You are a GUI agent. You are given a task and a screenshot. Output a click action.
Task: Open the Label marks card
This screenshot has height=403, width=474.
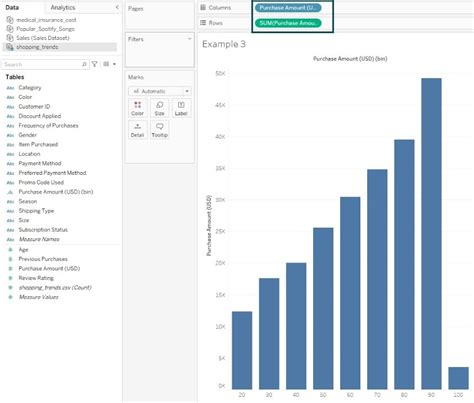pos(181,108)
